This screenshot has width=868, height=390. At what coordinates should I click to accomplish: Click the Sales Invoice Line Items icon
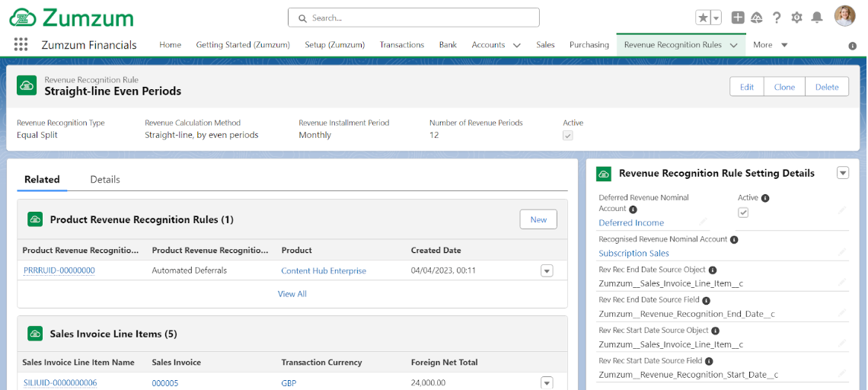coord(36,334)
